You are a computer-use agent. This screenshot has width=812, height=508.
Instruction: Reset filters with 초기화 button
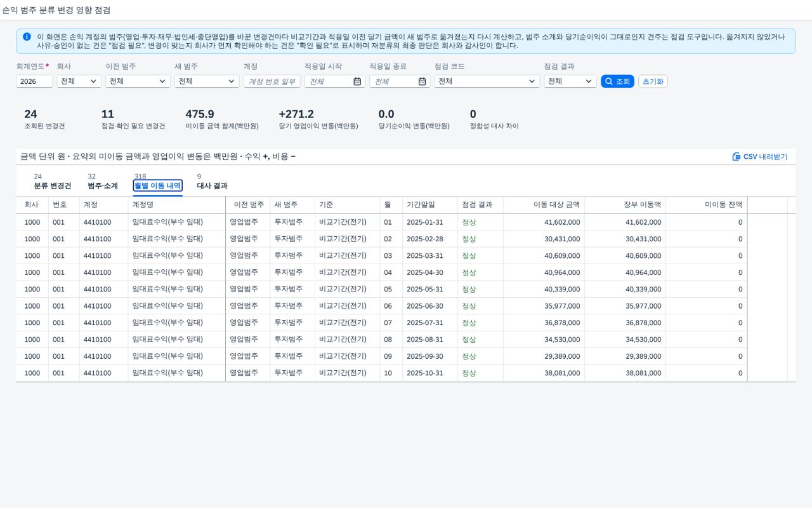(653, 81)
